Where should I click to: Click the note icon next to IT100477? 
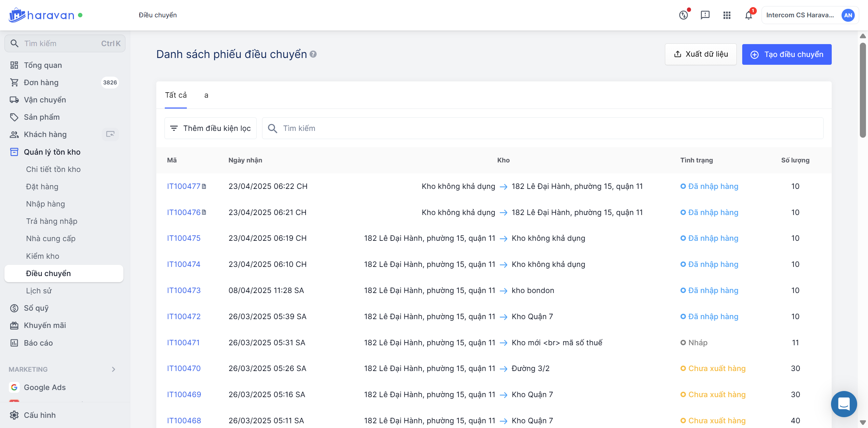204,187
